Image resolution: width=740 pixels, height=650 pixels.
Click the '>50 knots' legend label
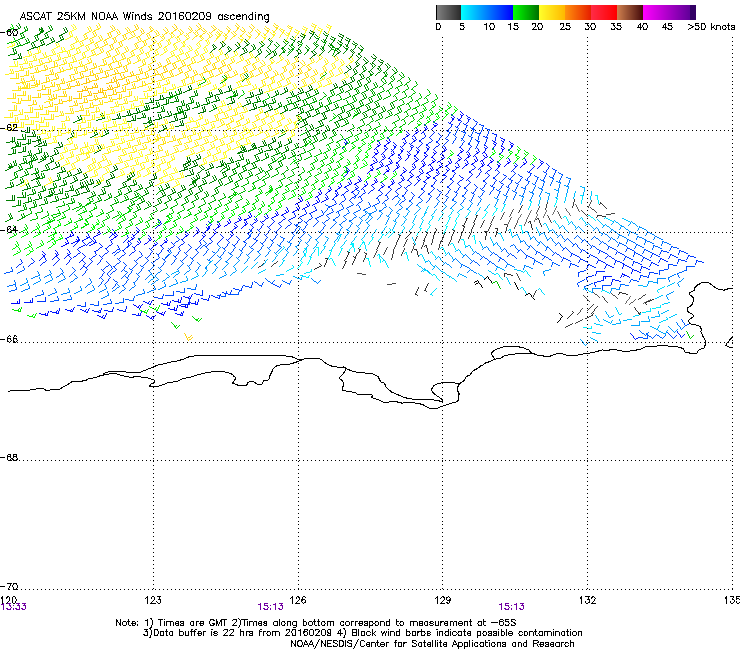[711, 27]
